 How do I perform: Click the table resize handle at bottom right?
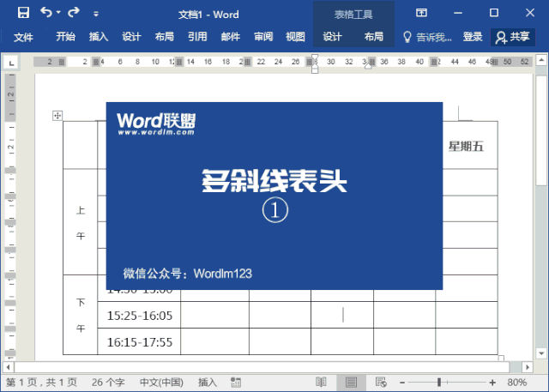point(501,358)
